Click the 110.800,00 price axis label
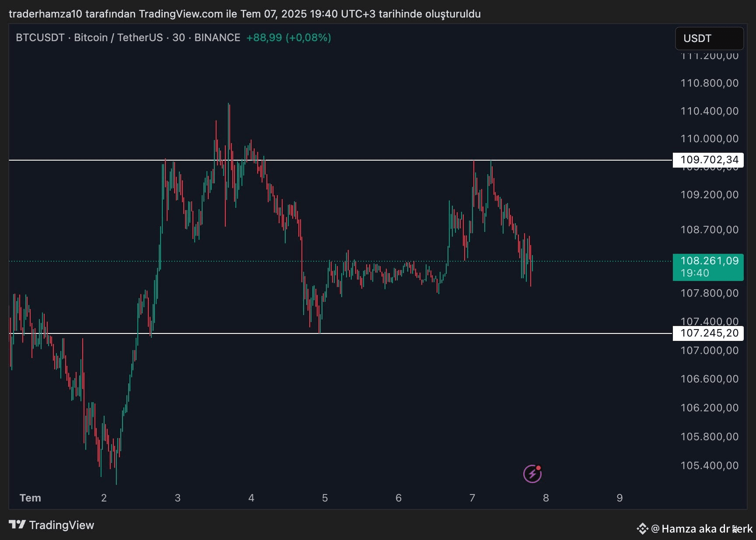 (709, 83)
